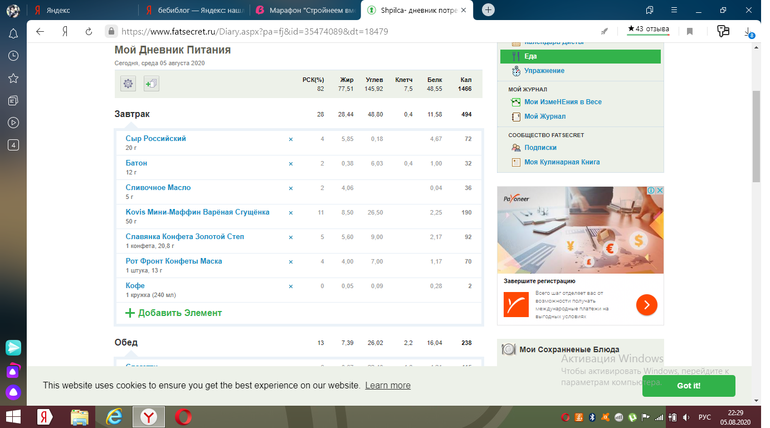Open Kovis Мини-Маффин Варёная Сгущёнка link
770x428 pixels.
197,212
